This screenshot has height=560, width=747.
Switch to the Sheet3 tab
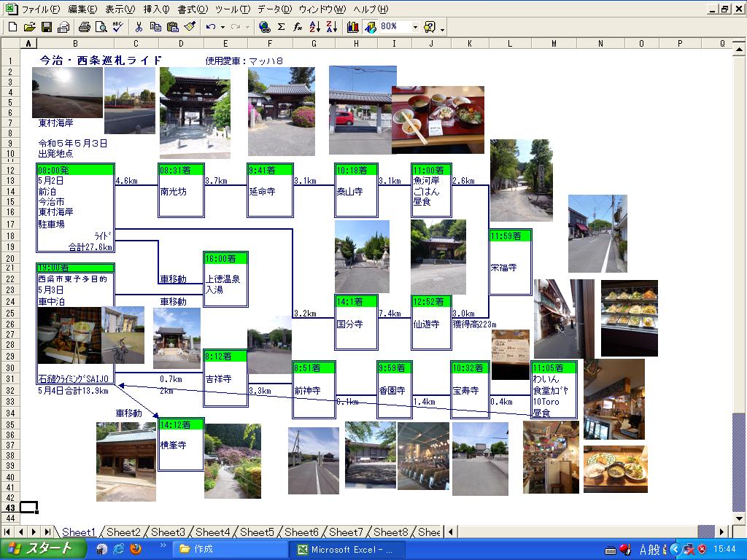pos(168,532)
